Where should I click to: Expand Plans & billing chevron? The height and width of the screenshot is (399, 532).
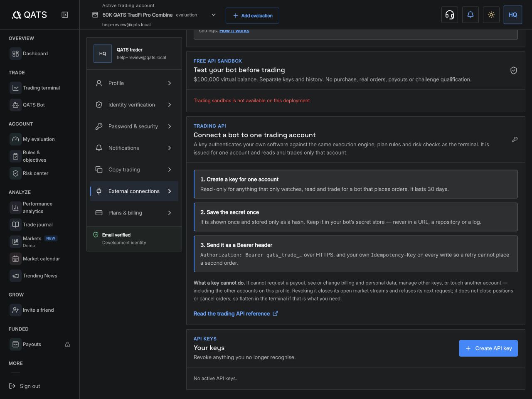pyautogui.click(x=170, y=213)
